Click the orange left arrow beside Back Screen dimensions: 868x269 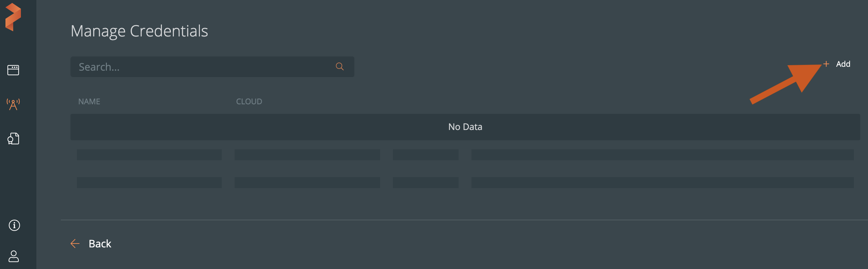pos(75,243)
